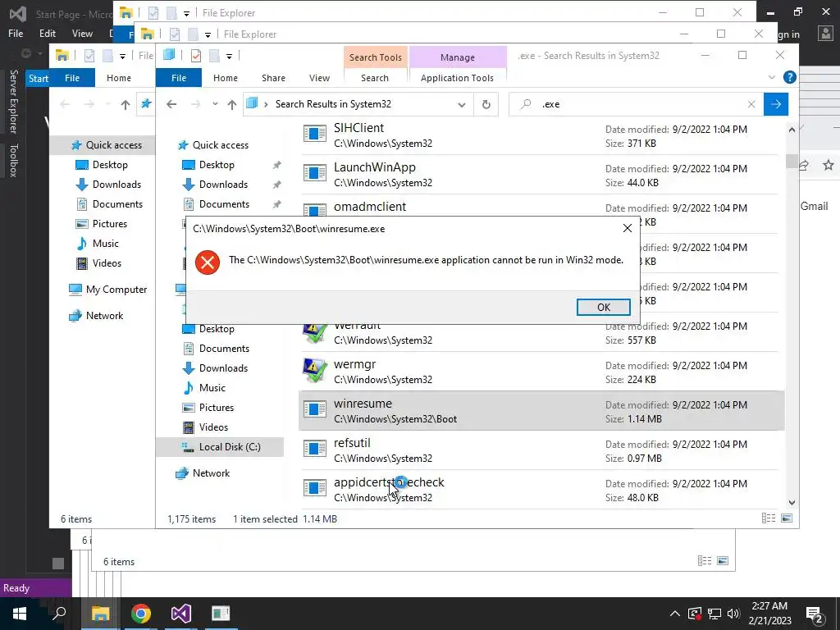The image size is (840, 630).
Task: Click OK in the winresume.exe error dialog
Action: pyautogui.click(x=603, y=307)
